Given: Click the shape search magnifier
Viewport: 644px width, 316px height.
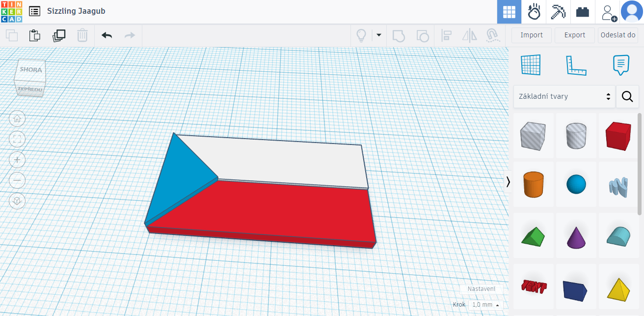Looking at the screenshot, I should click(x=627, y=96).
